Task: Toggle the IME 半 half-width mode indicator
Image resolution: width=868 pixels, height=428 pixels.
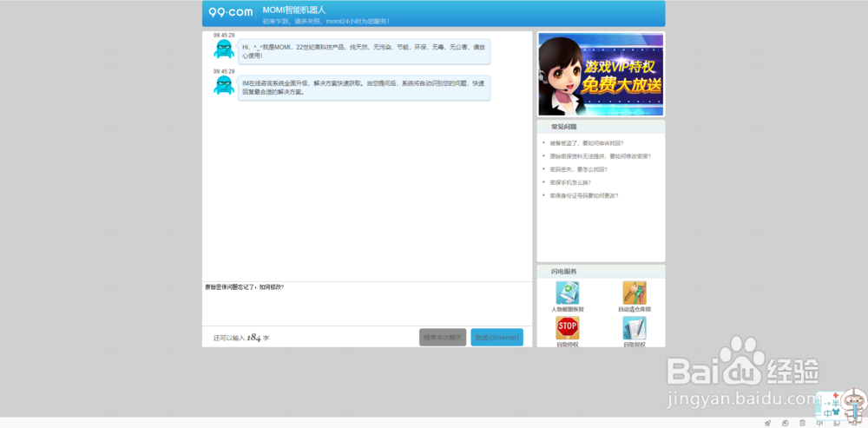Action: tap(835, 403)
